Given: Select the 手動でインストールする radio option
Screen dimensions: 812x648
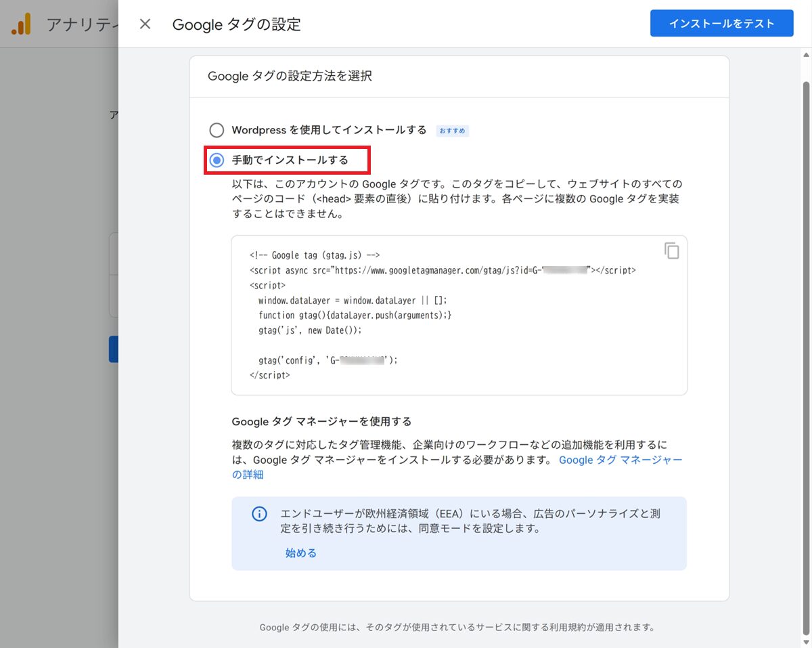Looking at the screenshot, I should point(217,160).
